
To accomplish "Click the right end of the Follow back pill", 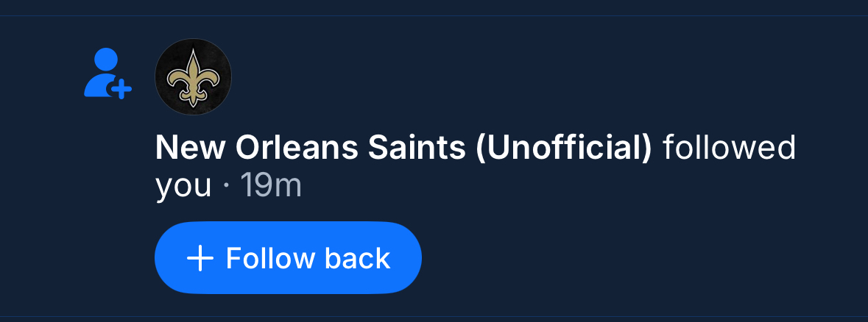I will 406,259.
